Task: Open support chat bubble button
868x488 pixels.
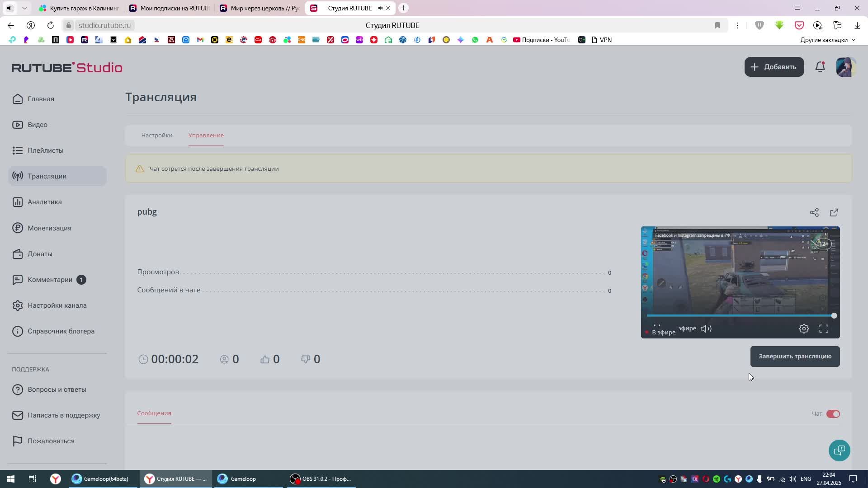Action: click(839, 450)
